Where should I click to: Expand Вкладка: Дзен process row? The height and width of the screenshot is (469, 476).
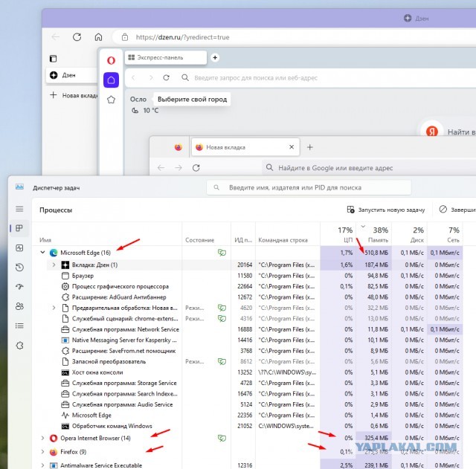[x=54, y=265]
